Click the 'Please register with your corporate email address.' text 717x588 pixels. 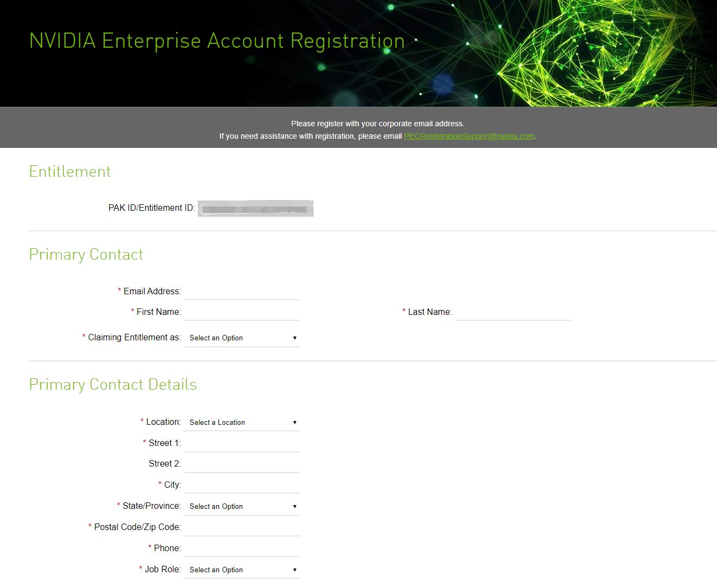378,124
